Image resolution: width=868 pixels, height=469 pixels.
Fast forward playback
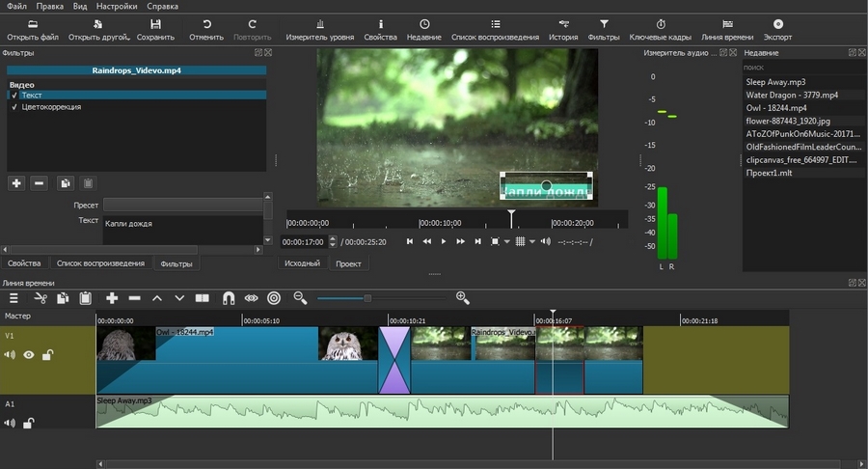click(461, 242)
